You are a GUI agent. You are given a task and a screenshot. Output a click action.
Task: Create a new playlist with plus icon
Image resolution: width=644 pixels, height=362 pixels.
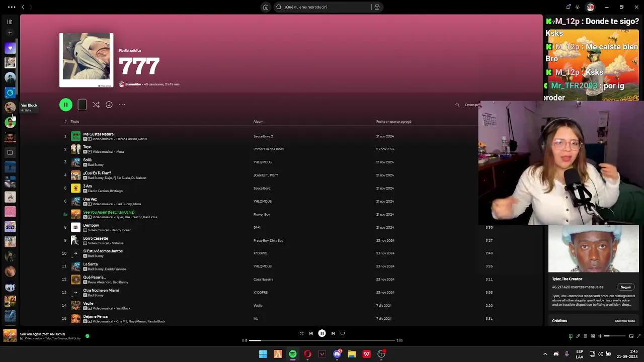click(x=10, y=33)
